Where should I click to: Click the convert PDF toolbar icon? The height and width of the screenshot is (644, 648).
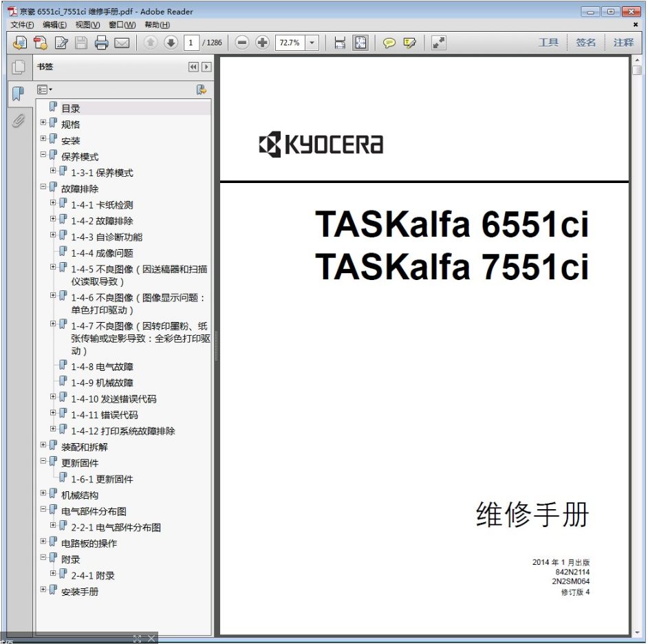point(41,43)
